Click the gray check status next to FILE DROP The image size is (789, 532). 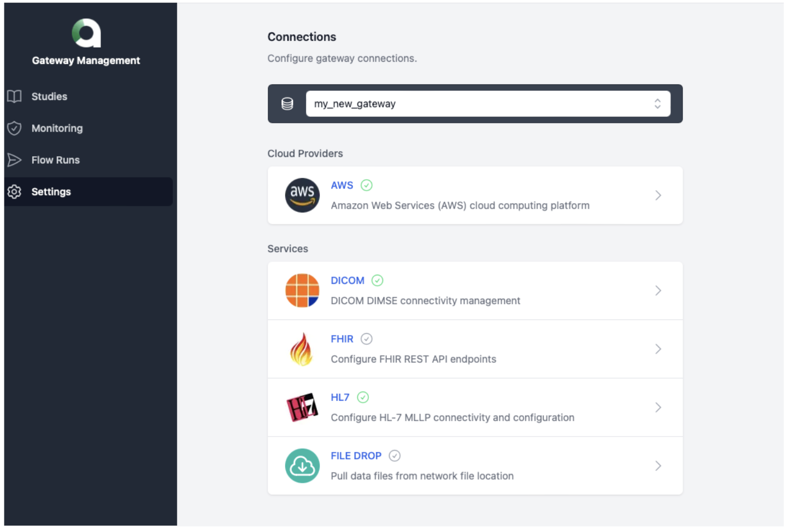[394, 456]
